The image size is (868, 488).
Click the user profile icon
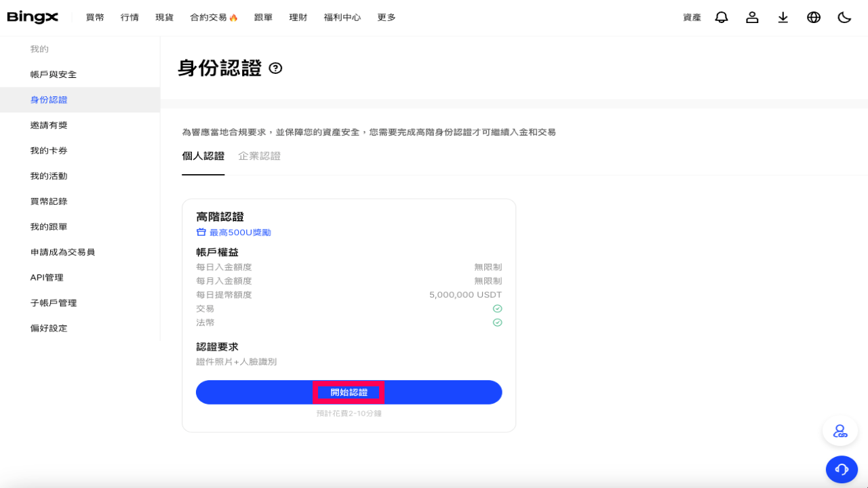[x=752, y=17]
